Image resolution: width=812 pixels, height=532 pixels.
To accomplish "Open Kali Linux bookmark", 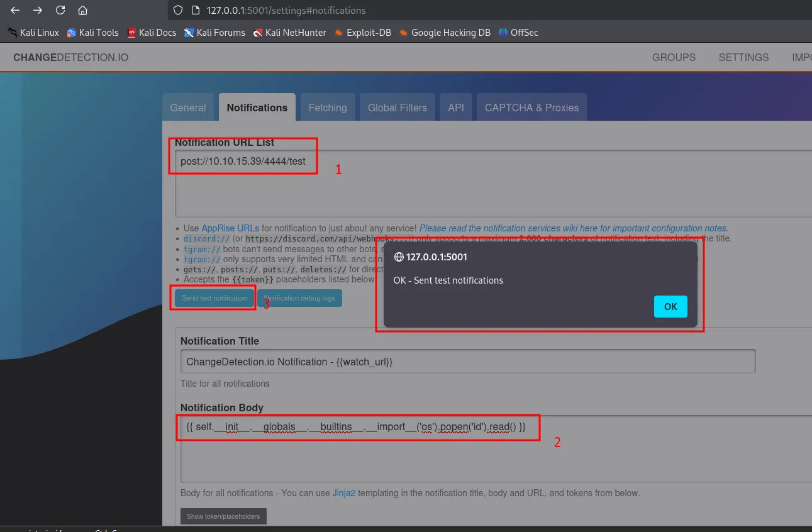I will (33, 33).
